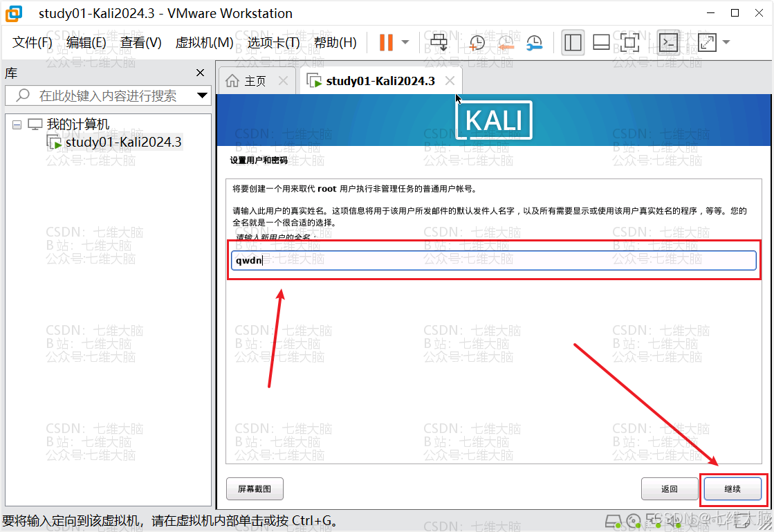Screen dimensions: 774x532
Task: Open the 查看(V) menu
Action: (x=140, y=43)
